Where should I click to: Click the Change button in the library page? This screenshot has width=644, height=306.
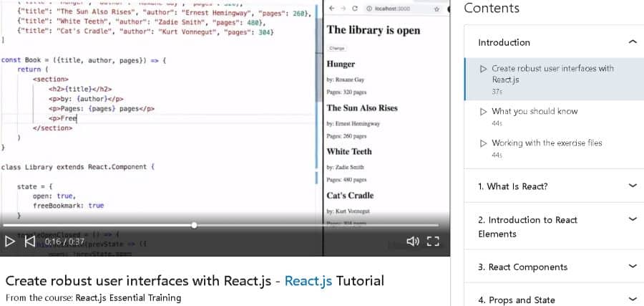[x=337, y=48]
